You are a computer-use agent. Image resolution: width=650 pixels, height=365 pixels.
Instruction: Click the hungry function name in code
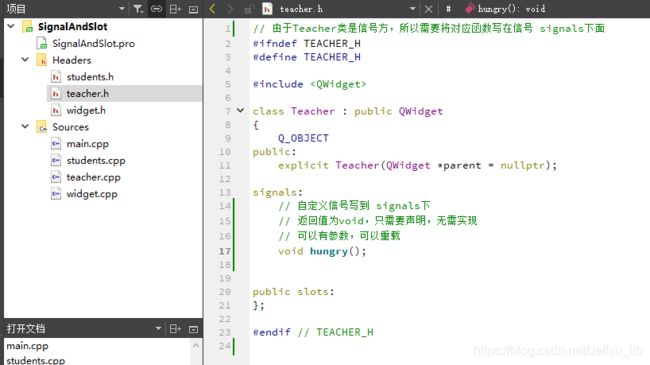tap(328, 251)
